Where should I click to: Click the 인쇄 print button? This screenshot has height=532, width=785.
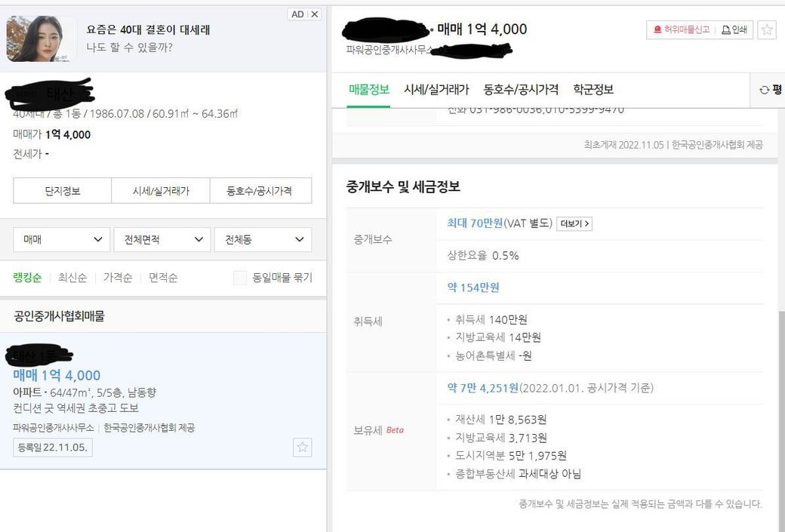(x=734, y=30)
